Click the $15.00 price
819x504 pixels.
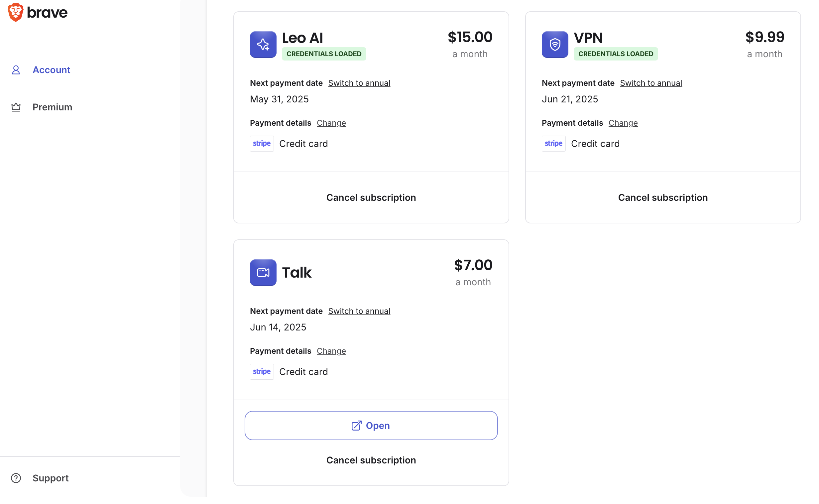[x=470, y=37]
